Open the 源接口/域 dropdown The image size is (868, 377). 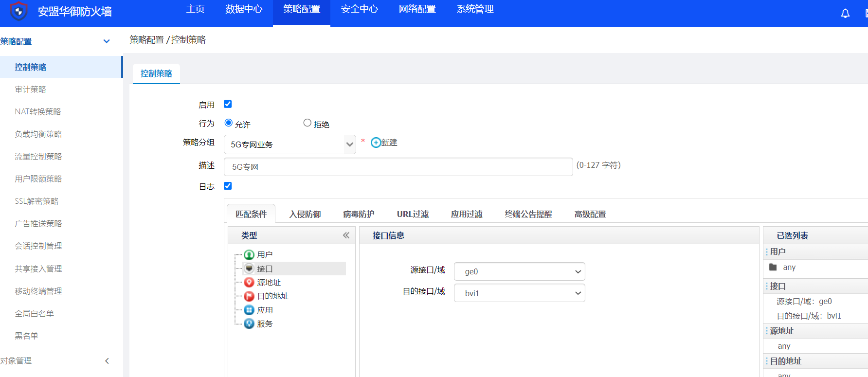pyautogui.click(x=519, y=271)
